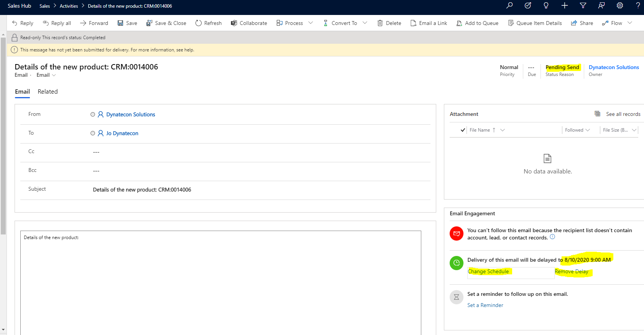
Task: Click the left vertical scrollbar thumb
Action: [3, 134]
